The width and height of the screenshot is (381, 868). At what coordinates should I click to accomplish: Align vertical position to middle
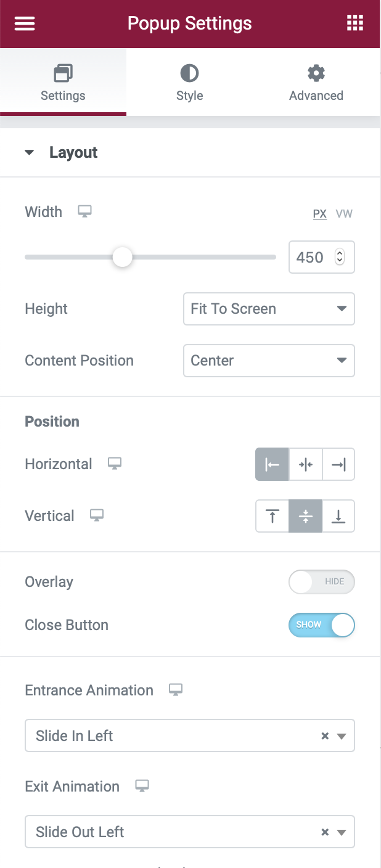(306, 516)
